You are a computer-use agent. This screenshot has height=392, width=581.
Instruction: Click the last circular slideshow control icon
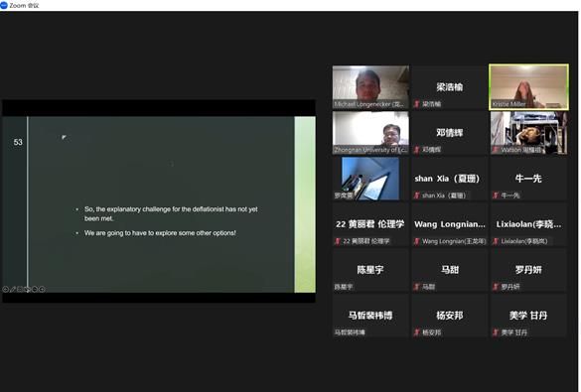[42, 290]
